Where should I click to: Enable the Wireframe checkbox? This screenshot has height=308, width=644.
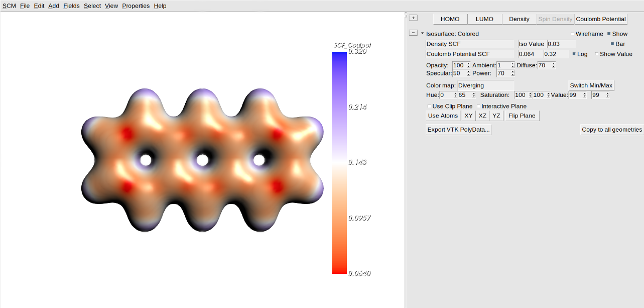pyautogui.click(x=573, y=34)
